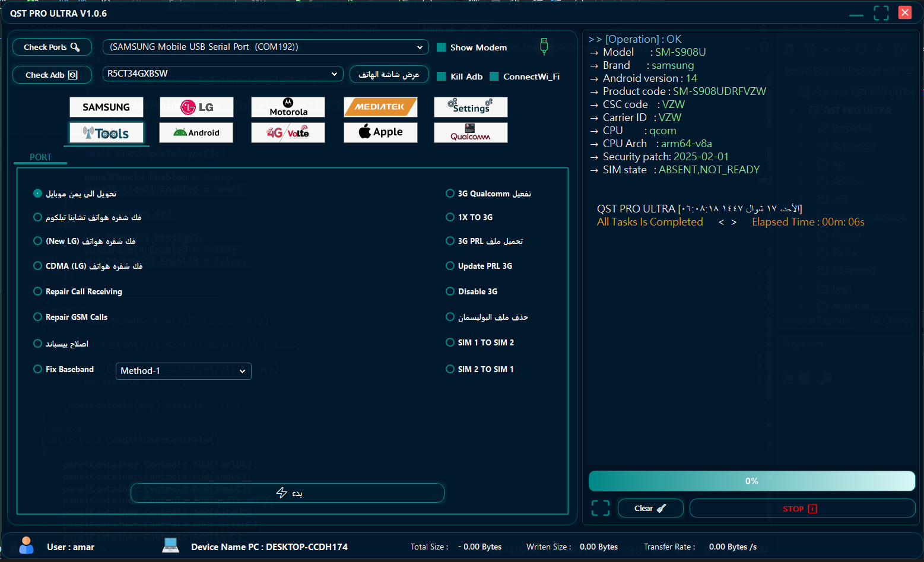Open the COM port dropdown
Image resolution: width=924 pixels, height=562 pixels.
coord(266,47)
